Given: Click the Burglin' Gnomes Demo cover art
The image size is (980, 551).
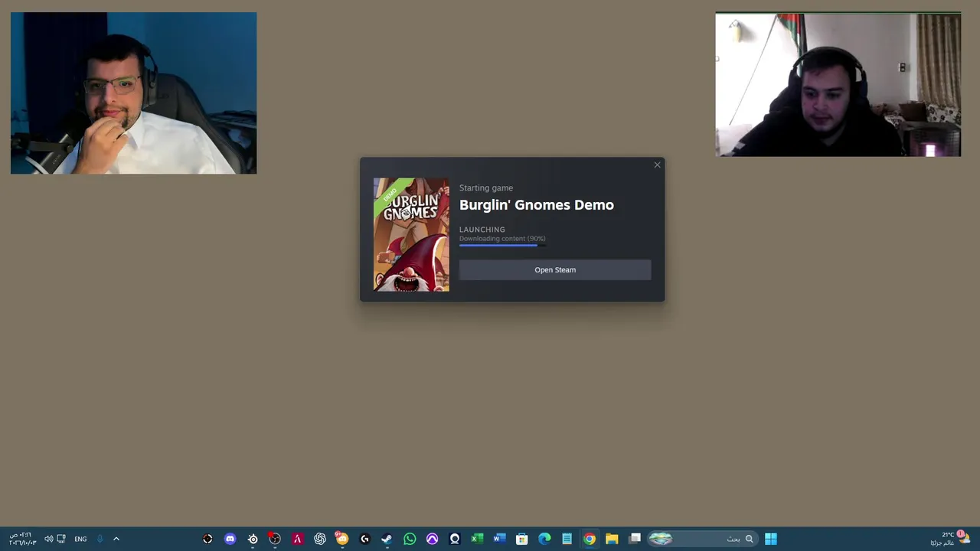Looking at the screenshot, I should click(411, 234).
